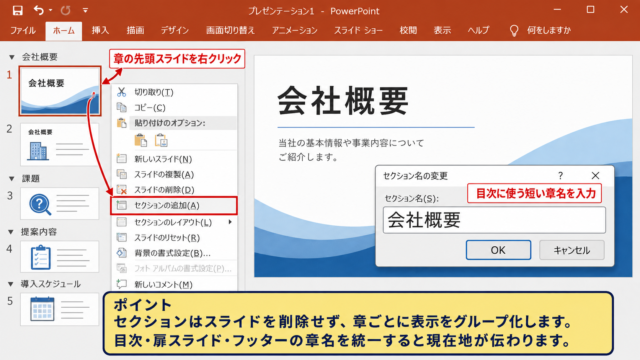Click the clipboard icon beside 貼り付けのオプション

122,123
